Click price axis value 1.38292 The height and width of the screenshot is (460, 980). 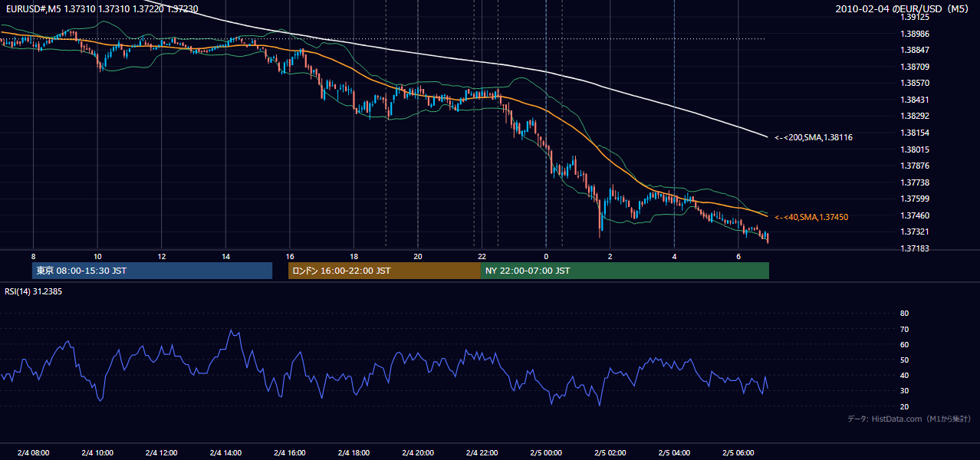[x=915, y=117]
